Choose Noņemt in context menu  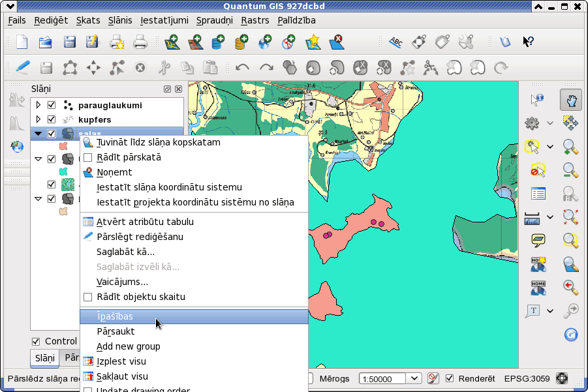coord(194,172)
